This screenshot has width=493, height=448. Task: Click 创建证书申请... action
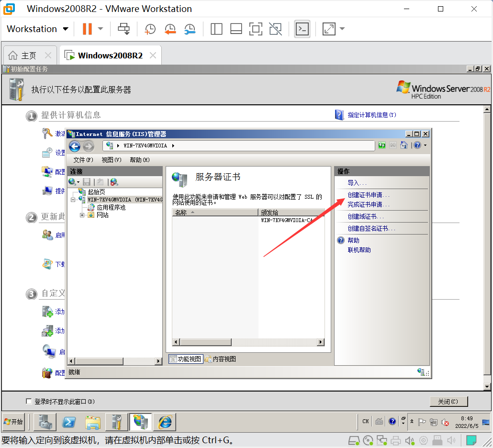pyautogui.click(x=369, y=195)
